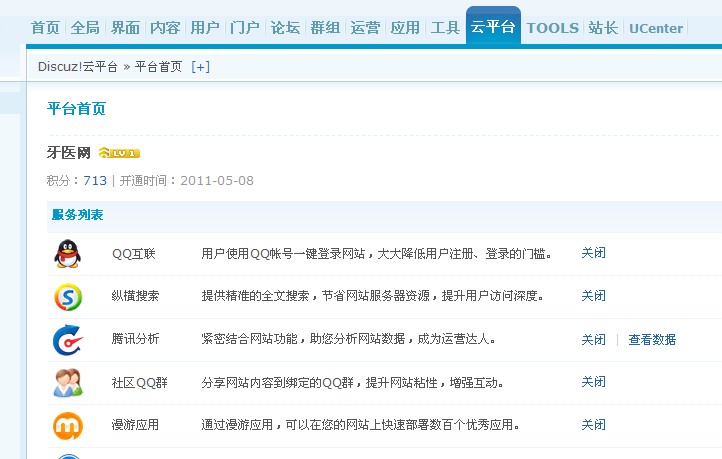Click the 腾讯分析 description about site data
The height and width of the screenshot is (459, 722).
coord(348,339)
